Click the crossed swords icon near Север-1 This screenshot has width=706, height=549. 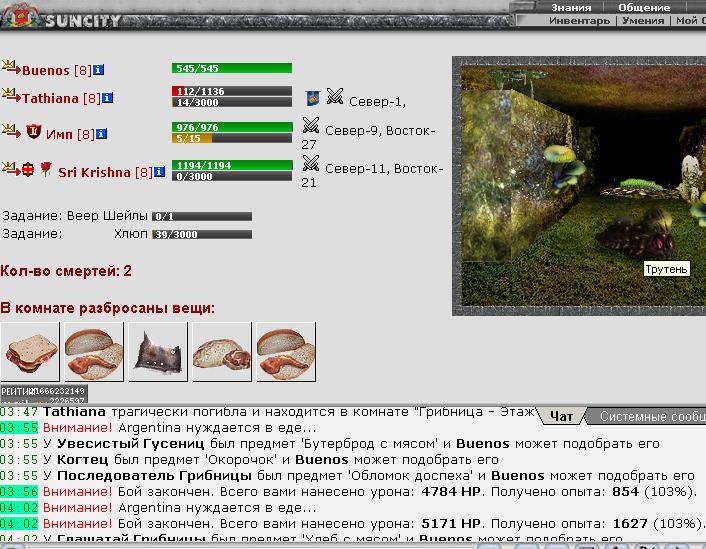(x=335, y=96)
